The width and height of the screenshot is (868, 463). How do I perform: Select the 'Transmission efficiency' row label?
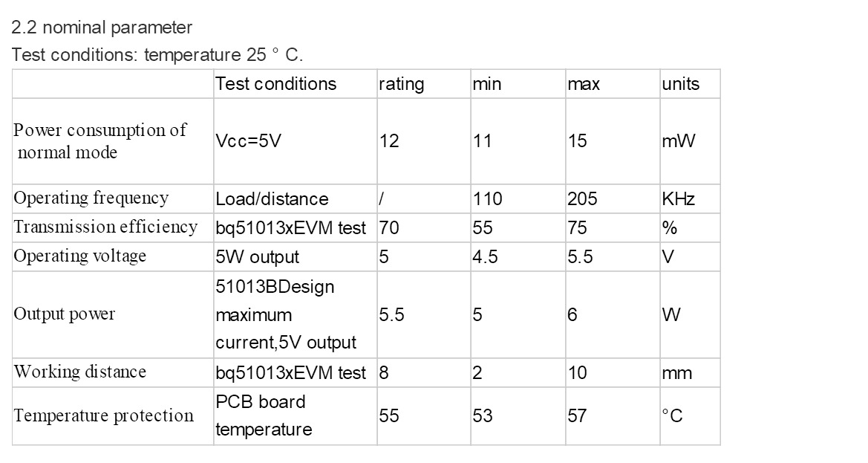tap(113, 227)
